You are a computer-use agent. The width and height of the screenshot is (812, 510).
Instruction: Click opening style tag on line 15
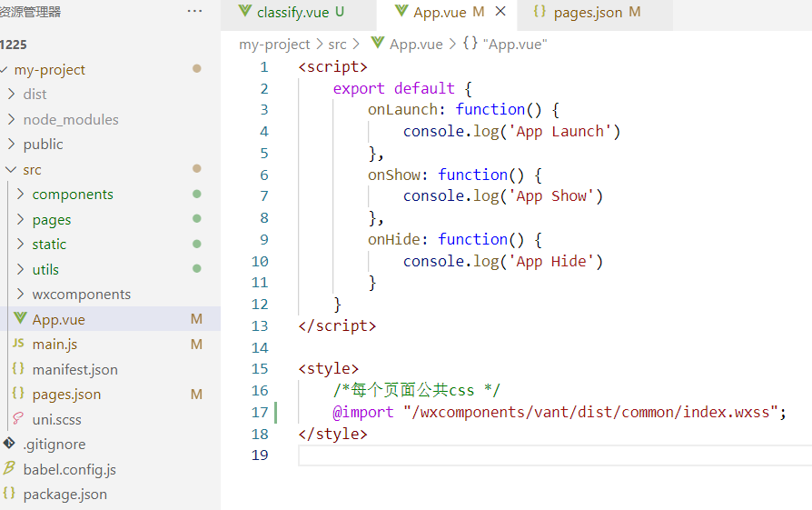click(x=328, y=368)
